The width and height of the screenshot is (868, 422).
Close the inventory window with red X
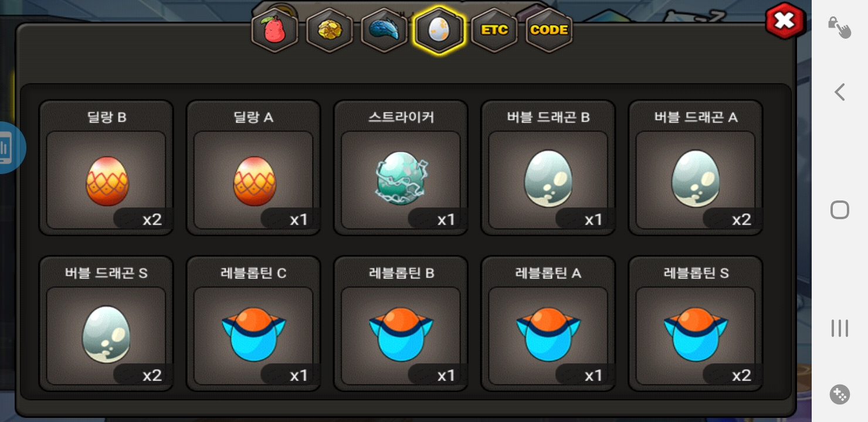pos(785,22)
